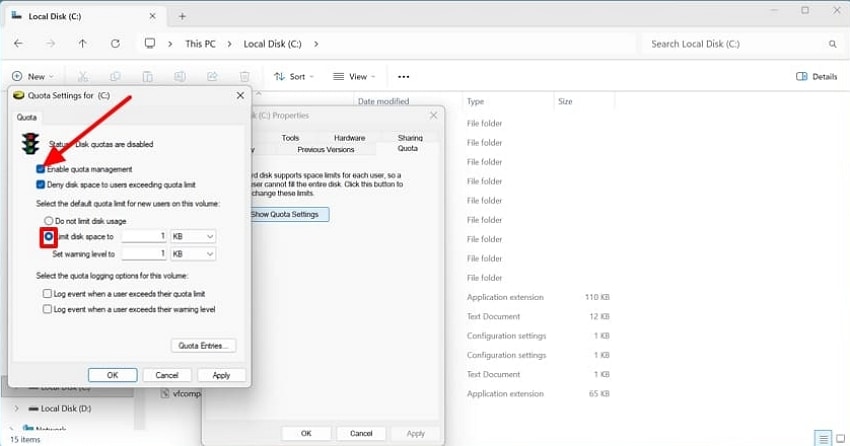850x446 pixels.
Task: Go back with the back arrow
Action: tap(18, 44)
